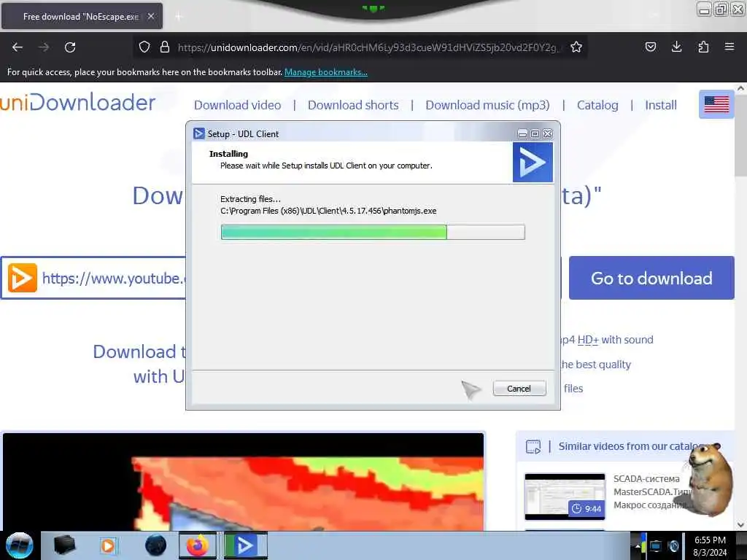This screenshot has height=560, width=747.
Task: Click the catalog icon beside Similar videos
Action: point(533,447)
